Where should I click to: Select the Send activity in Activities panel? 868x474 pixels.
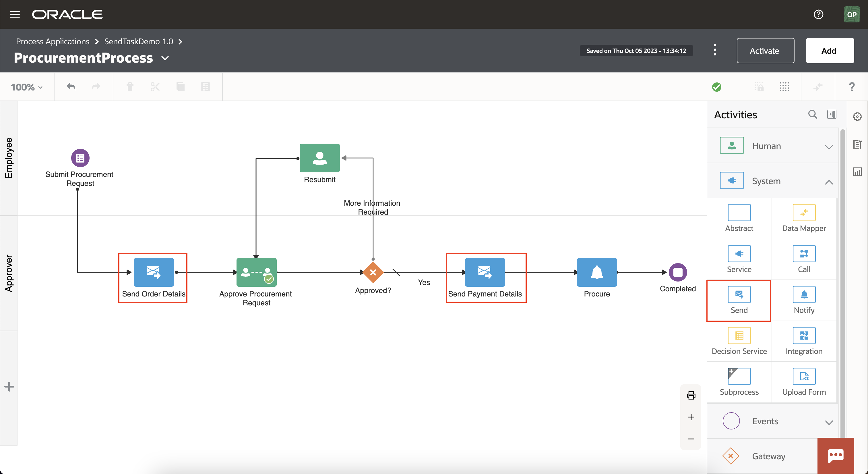pos(739,300)
